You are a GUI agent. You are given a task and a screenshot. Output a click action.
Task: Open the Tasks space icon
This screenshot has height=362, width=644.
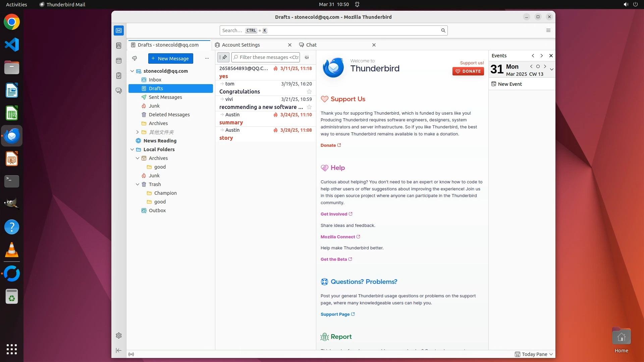pos(119,76)
